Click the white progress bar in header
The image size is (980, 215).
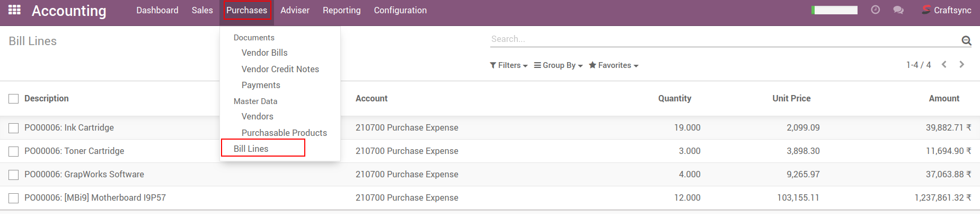(x=835, y=10)
